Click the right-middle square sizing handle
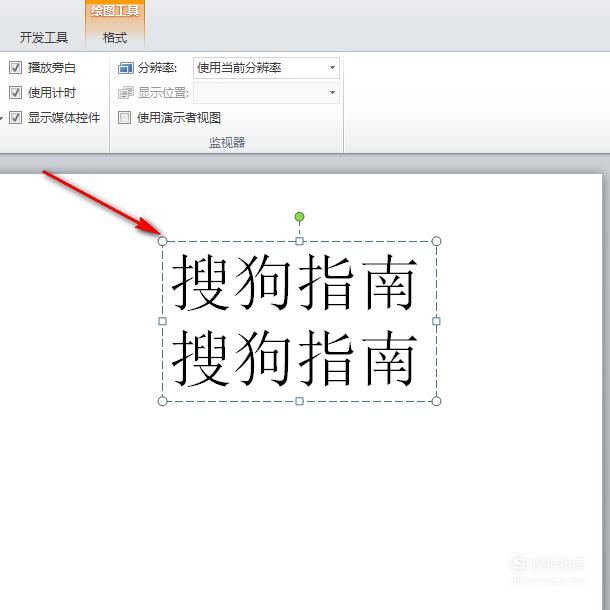The height and width of the screenshot is (610, 610). (x=436, y=321)
